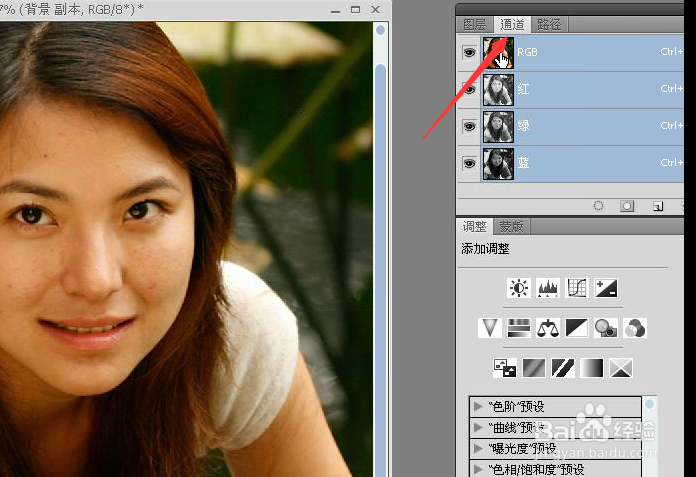Viewport: 696px width, 477px height.
Task: Save selection as channel button
Action: coord(627,206)
